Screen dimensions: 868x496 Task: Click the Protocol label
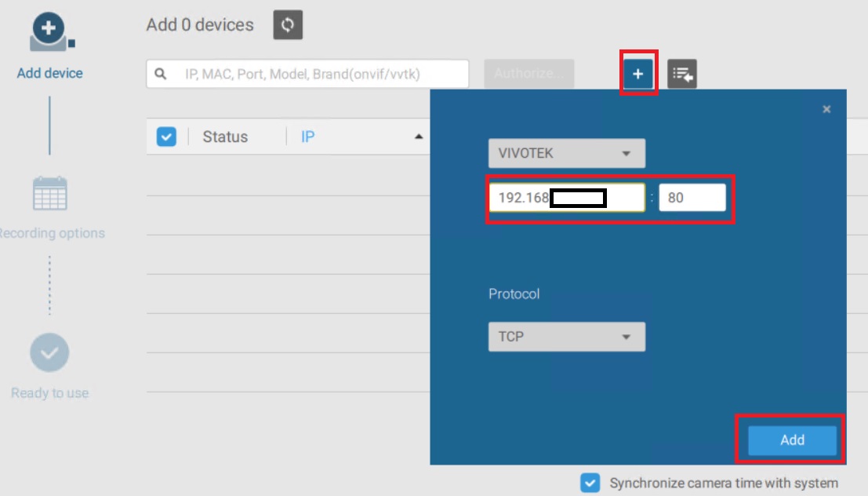point(514,294)
